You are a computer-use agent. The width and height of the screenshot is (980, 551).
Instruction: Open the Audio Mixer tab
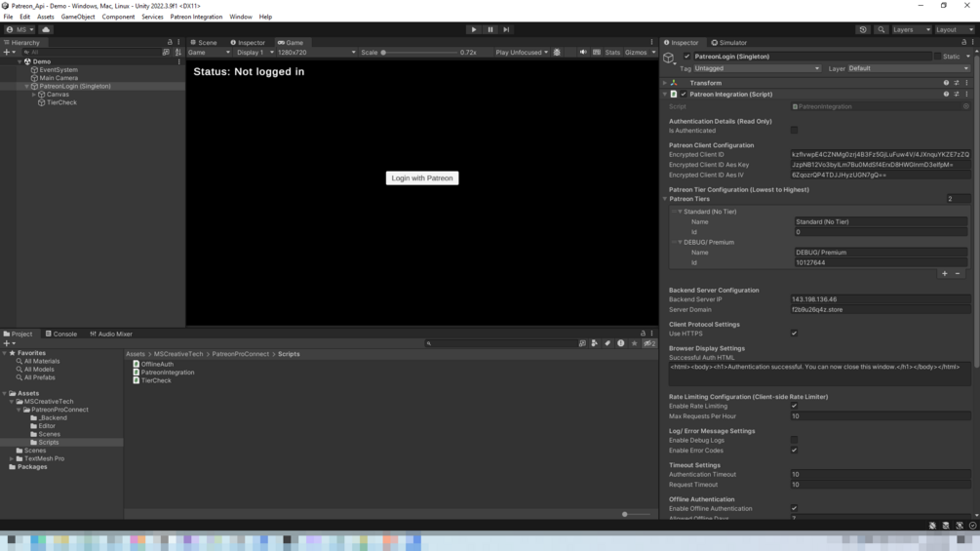coord(111,334)
